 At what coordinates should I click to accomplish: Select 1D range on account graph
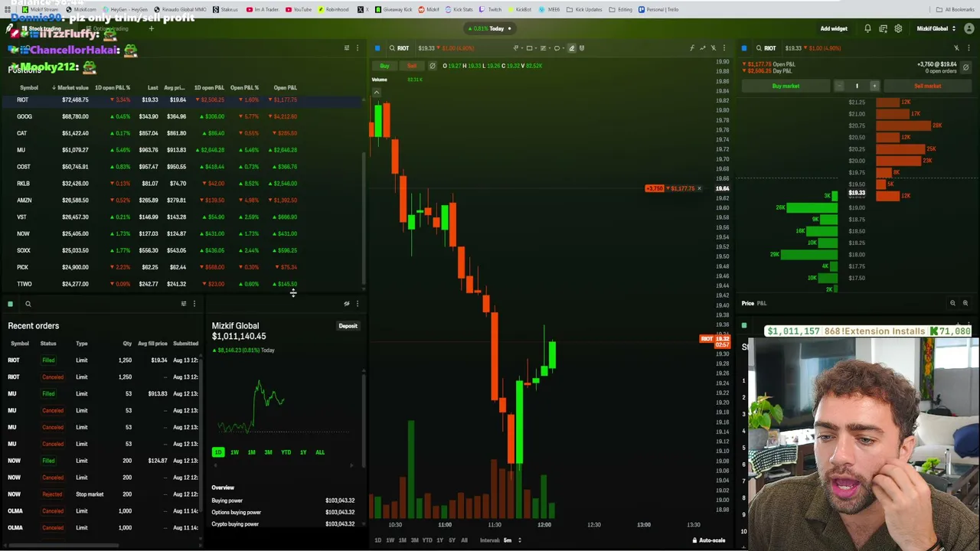click(218, 452)
